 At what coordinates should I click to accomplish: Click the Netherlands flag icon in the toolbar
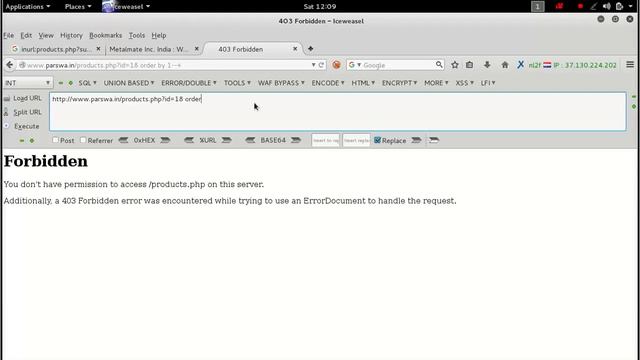547,65
